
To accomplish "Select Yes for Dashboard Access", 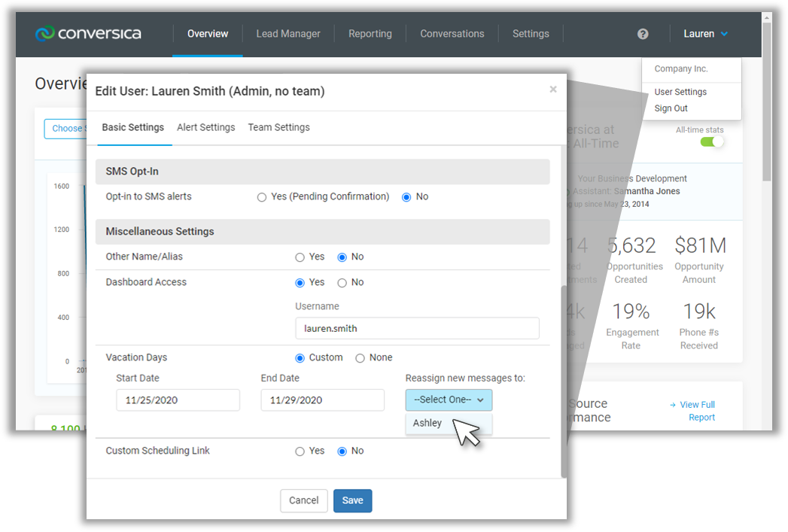I will coord(300,283).
